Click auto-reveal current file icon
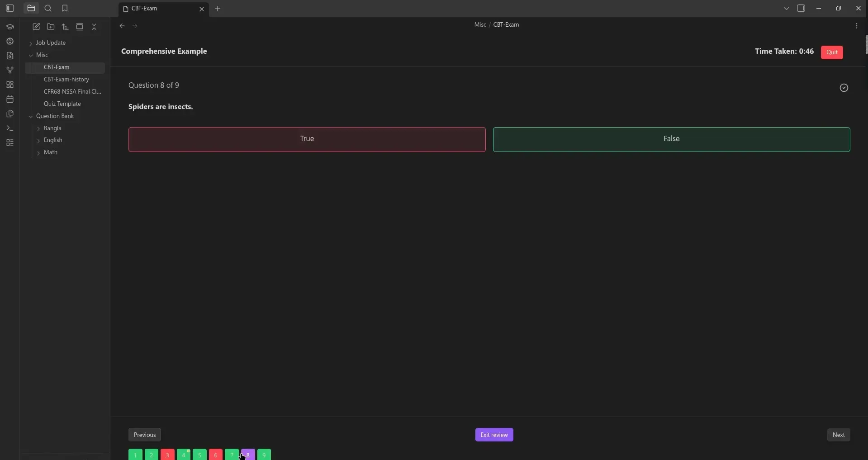The width and height of the screenshot is (868, 460). [x=80, y=27]
